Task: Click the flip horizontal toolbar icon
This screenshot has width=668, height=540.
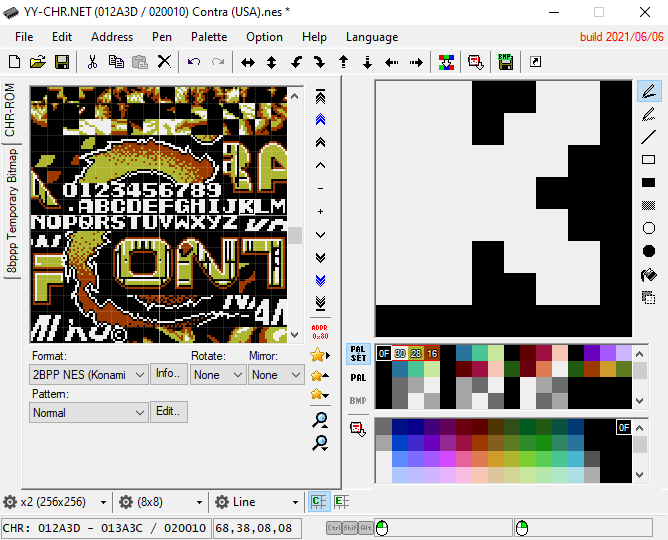Action: (248, 63)
